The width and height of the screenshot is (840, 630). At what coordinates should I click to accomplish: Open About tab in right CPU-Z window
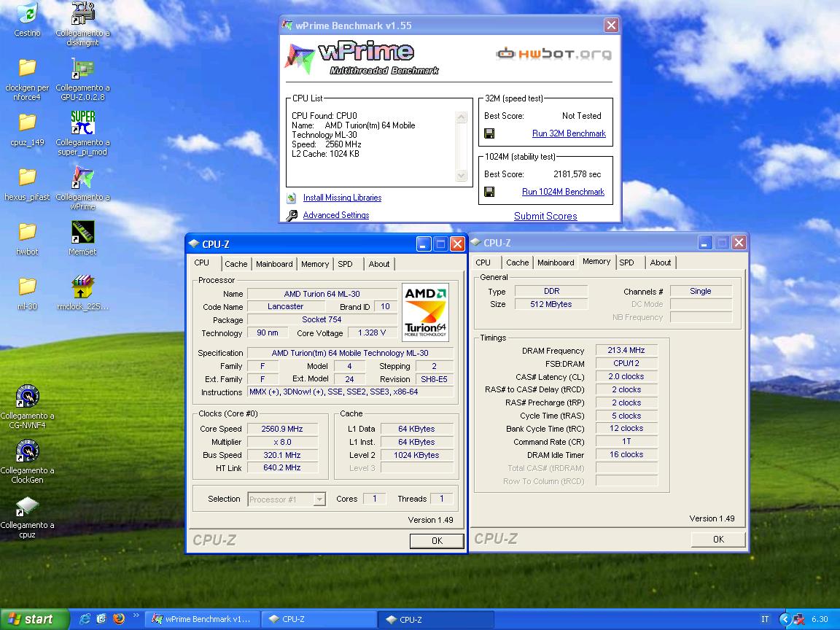click(661, 262)
